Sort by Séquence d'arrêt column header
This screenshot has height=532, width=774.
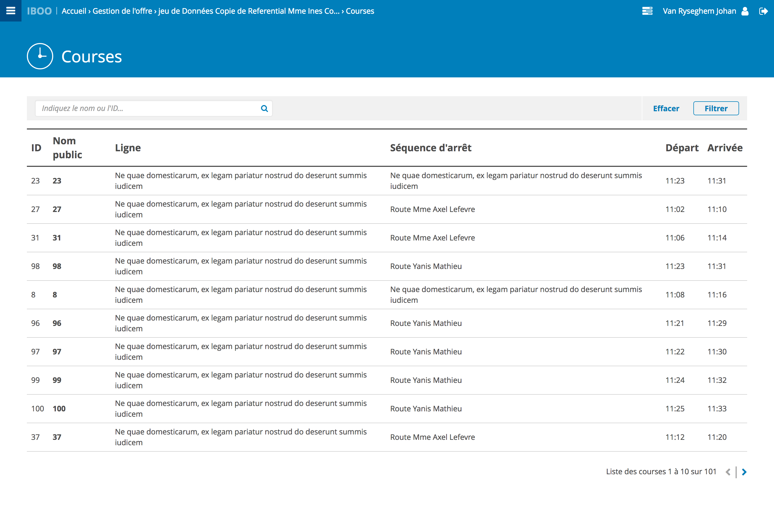[431, 148]
